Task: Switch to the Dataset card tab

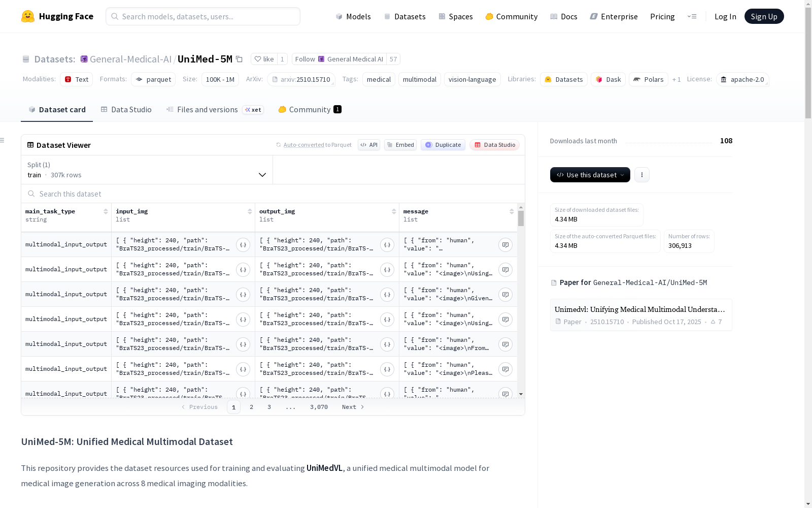Action: [57, 110]
